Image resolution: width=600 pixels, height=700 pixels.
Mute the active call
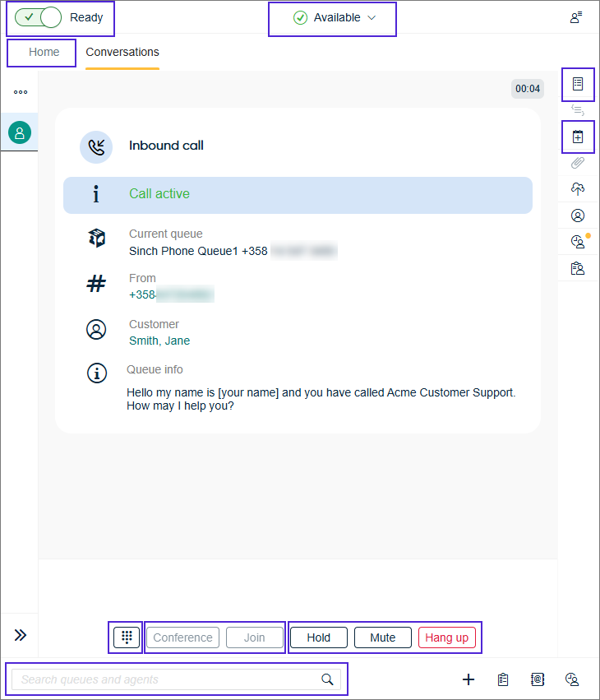point(382,637)
